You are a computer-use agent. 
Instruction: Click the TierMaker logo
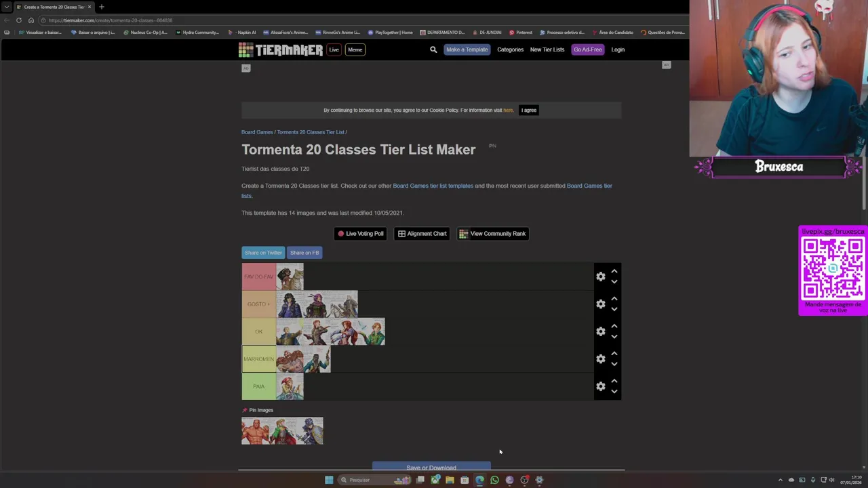tap(280, 49)
